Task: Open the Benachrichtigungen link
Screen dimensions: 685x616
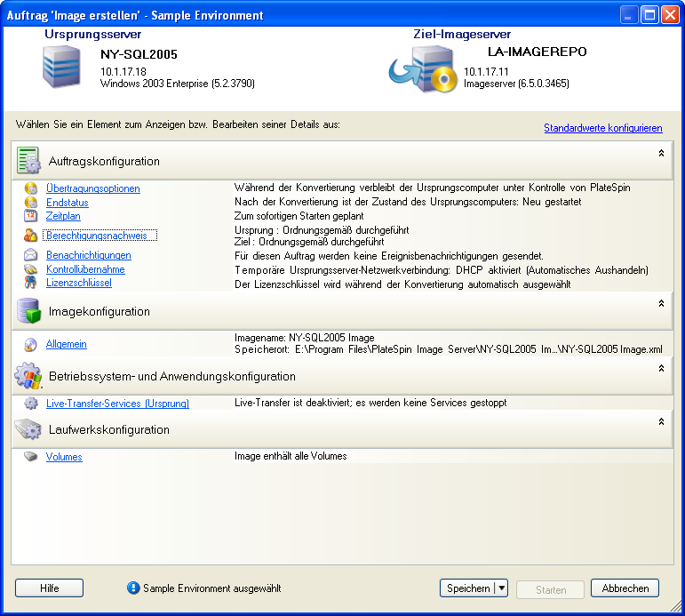Action: pyautogui.click(x=89, y=255)
